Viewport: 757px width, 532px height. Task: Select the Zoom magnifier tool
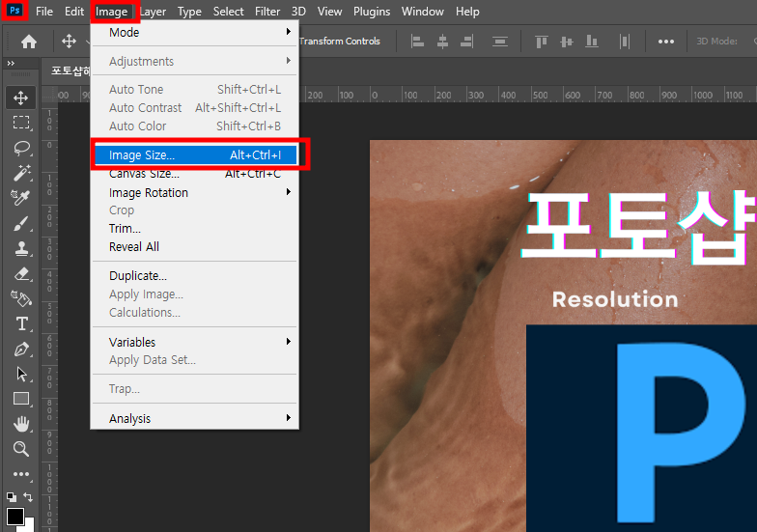tap(21, 448)
